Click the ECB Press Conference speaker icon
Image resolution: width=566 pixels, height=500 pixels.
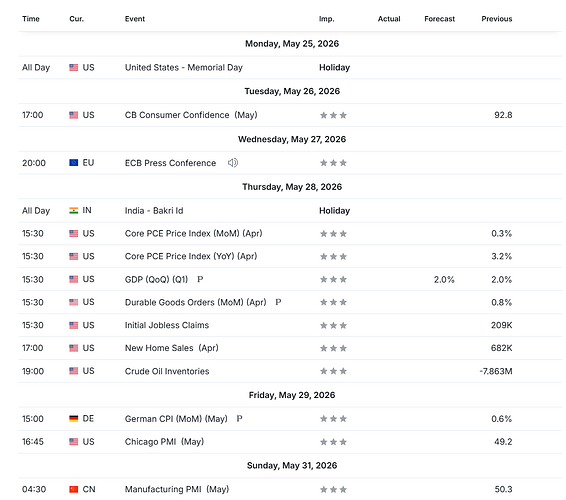[x=233, y=163]
